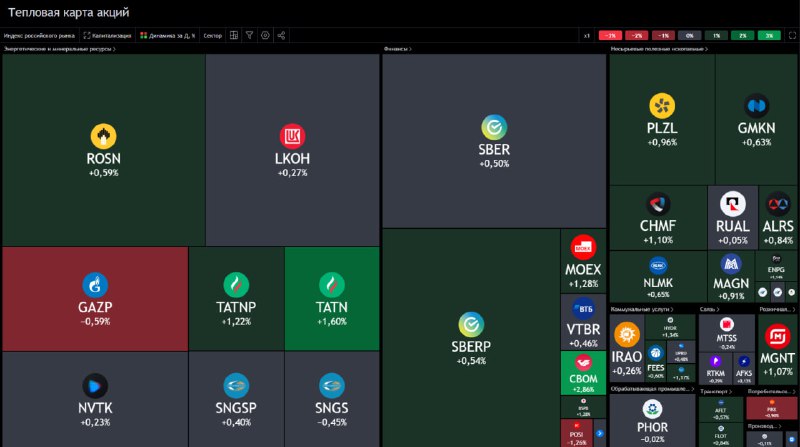Select the 2% green legend swatch
800x447 pixels.
[742, 36]
